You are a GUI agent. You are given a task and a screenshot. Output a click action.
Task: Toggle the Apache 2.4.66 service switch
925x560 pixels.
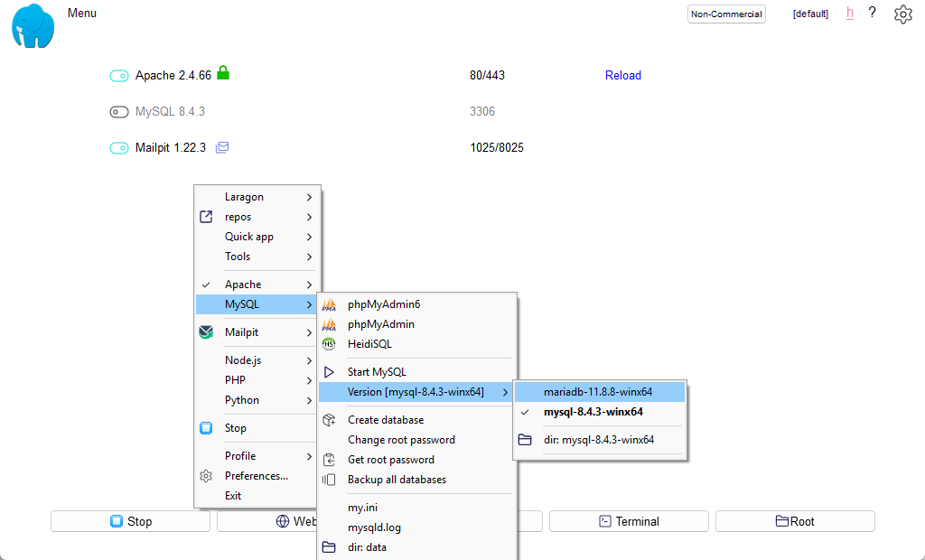coord(119,76)
